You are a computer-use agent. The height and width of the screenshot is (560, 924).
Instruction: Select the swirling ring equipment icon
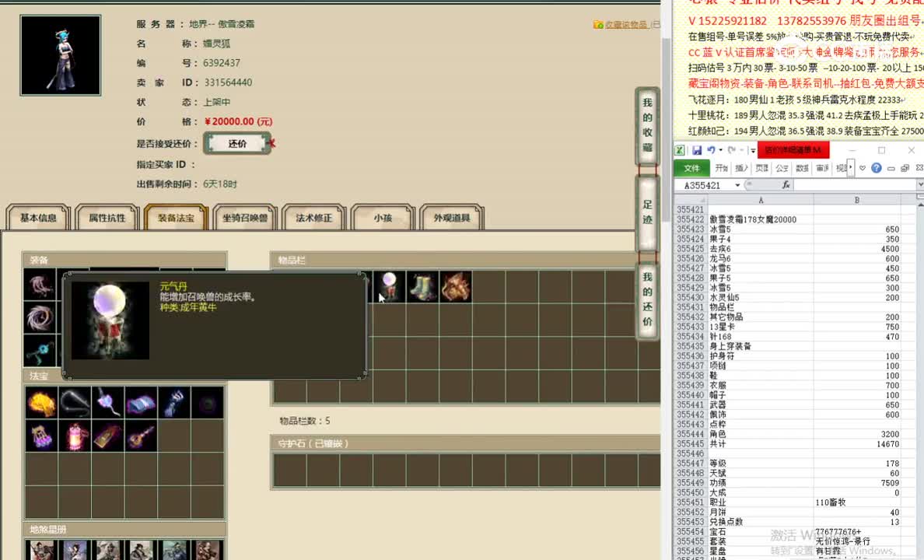(x=40, y=318)
